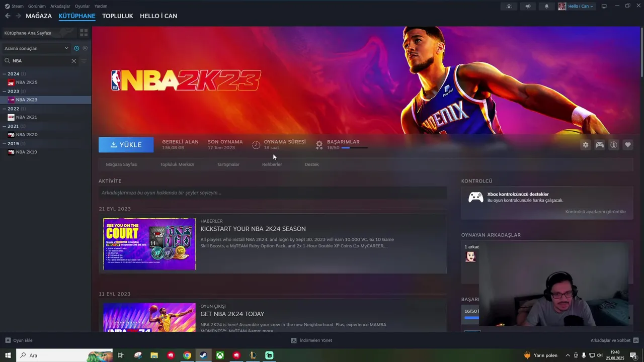This screenshot has width=644, height=362.
Task: Open Tartışmalar link
Action: coord(228,164)
